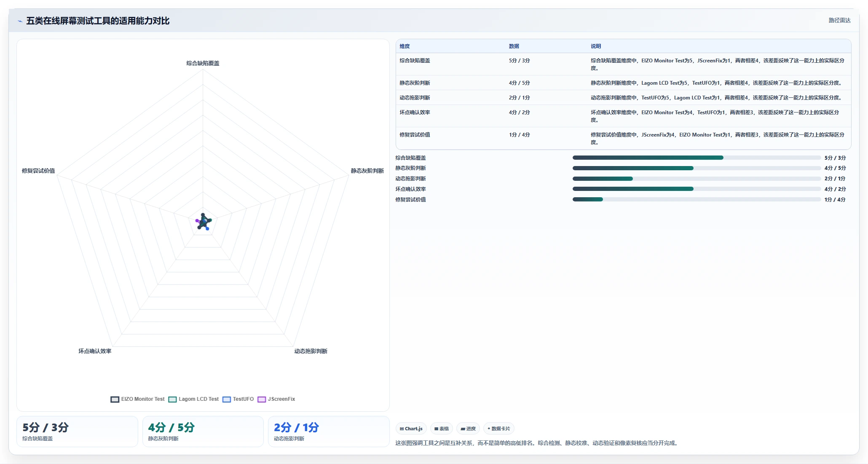Click the table value 4分 / 5分
Viewport: 868px width, 464px height.
pos(519,83)
